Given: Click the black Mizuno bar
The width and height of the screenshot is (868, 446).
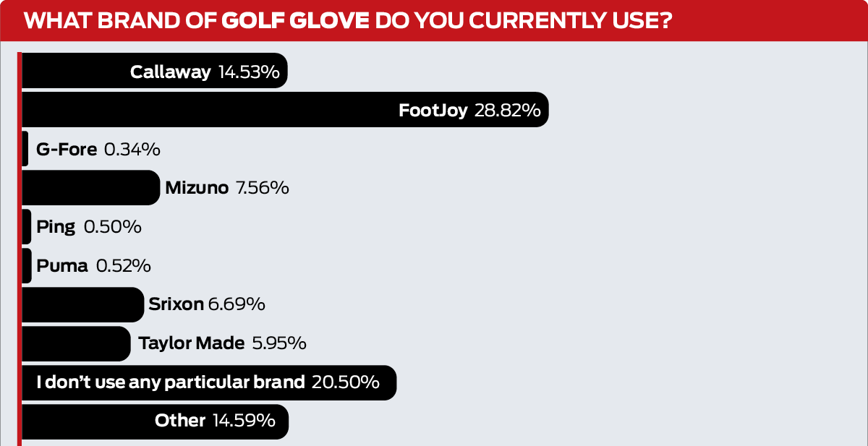Looking at the screenshot, I should (x=90, y=188).
